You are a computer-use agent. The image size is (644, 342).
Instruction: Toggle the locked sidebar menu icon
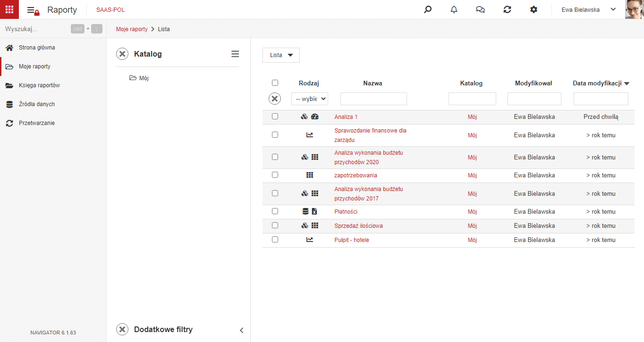tap(33, 10)
